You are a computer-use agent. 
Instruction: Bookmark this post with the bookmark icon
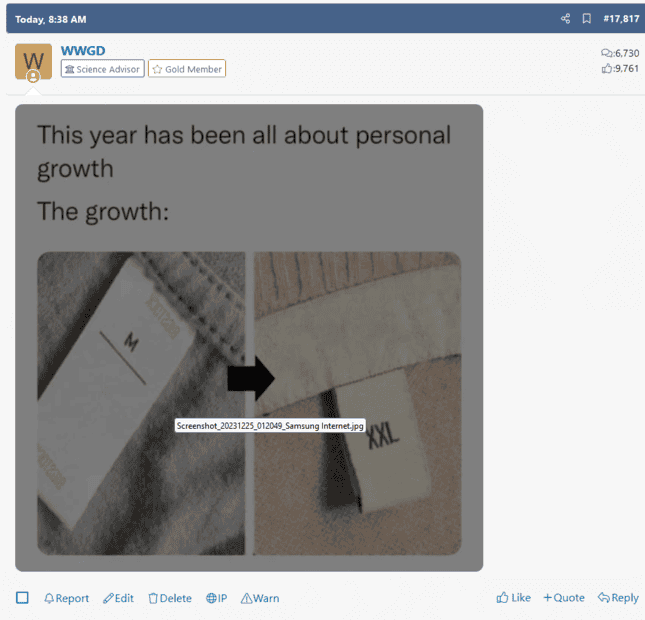587,19
